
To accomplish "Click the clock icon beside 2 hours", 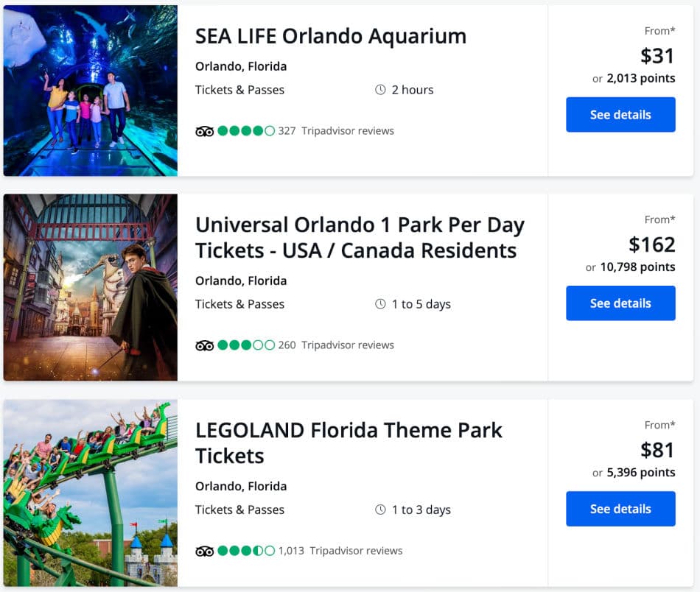I will [380, 90].
